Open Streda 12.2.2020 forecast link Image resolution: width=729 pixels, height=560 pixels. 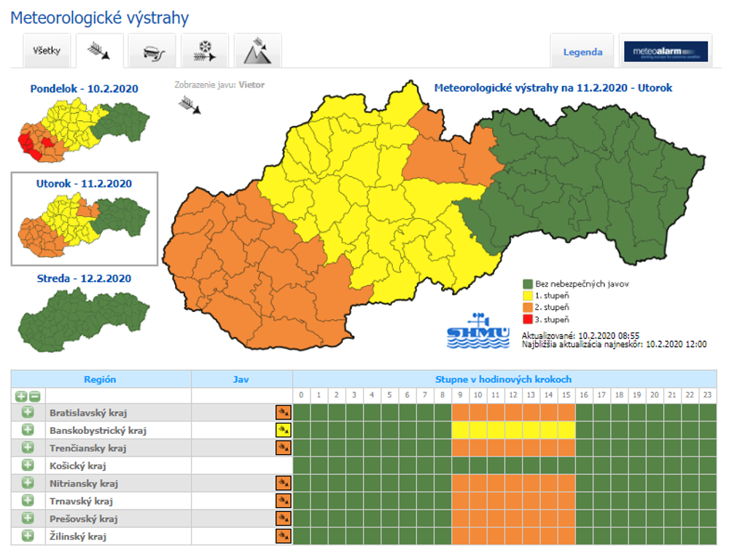pos(84,279)
